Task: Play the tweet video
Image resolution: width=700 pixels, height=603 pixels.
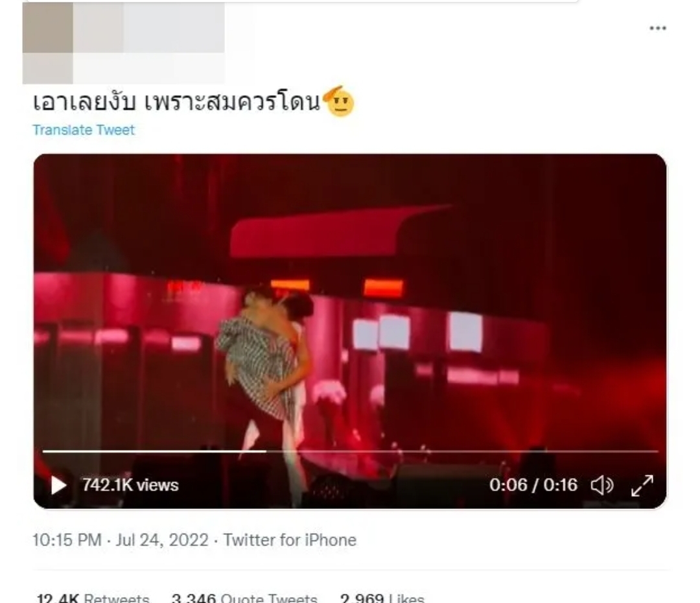Action: coord(58,485)
